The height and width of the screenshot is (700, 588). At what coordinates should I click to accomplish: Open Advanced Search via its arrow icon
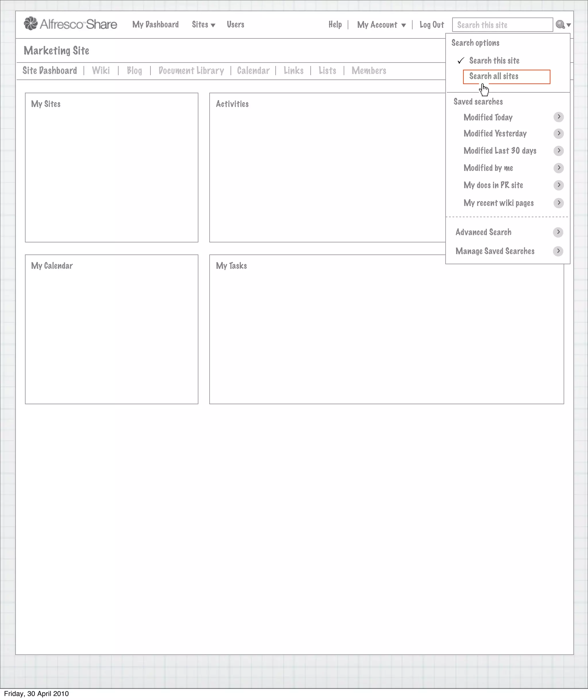pos(558,232)
